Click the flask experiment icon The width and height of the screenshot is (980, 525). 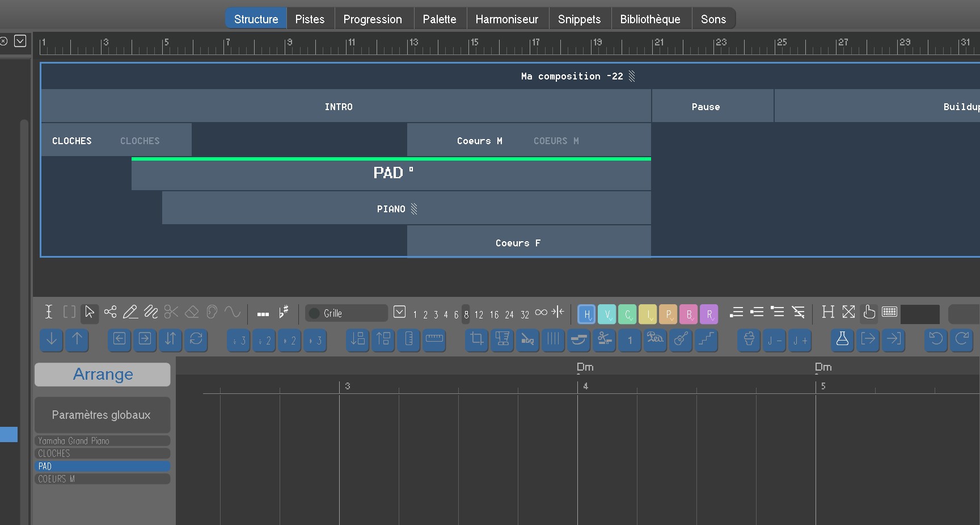coord(842,339)
